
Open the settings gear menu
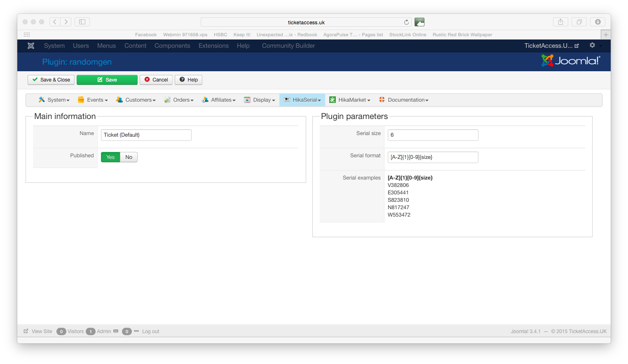click(x=592, y=45)
